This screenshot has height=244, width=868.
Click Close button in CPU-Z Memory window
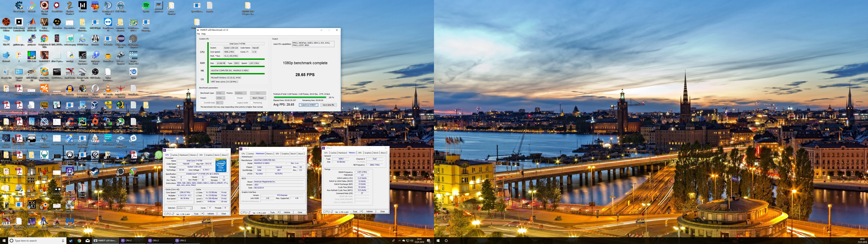[x=382, y=212]
